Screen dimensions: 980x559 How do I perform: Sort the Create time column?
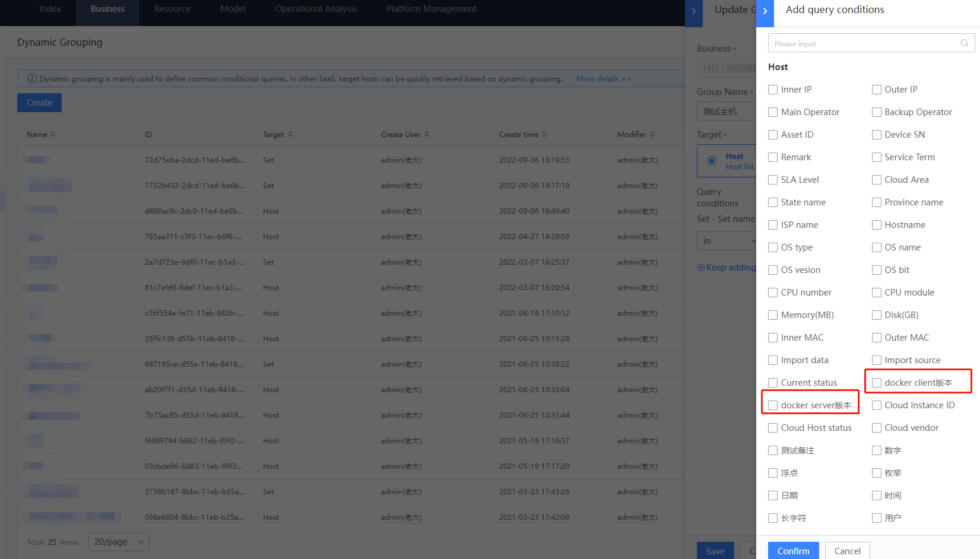[545, 134]
